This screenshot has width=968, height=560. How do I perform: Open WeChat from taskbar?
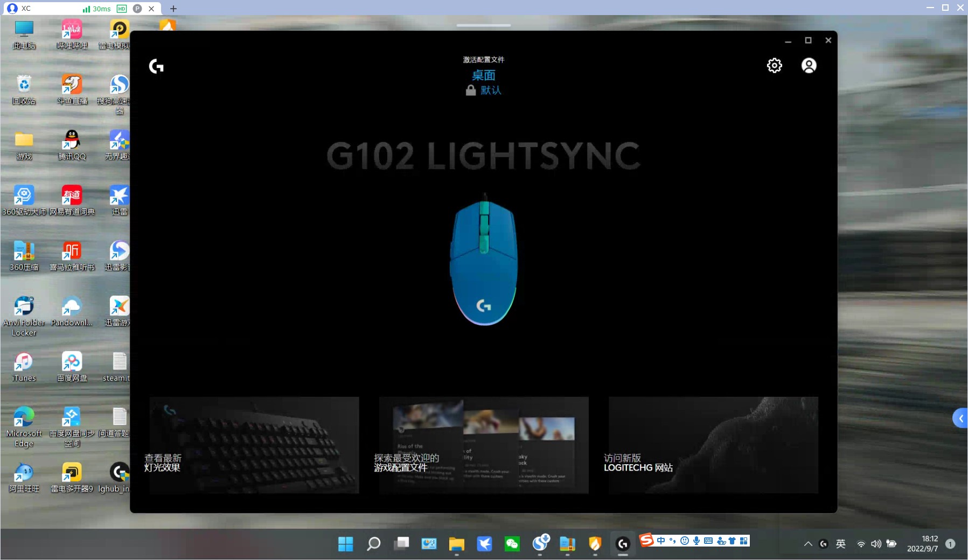point(512,544)
